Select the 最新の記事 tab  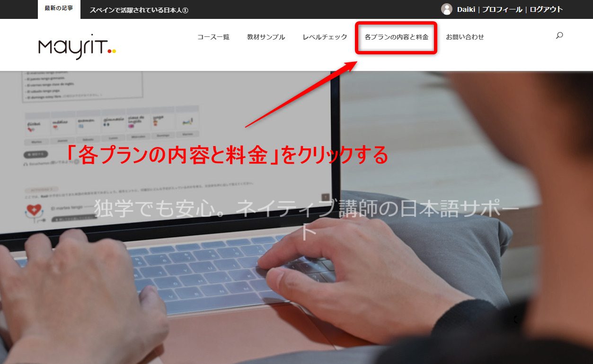point(59,9)
